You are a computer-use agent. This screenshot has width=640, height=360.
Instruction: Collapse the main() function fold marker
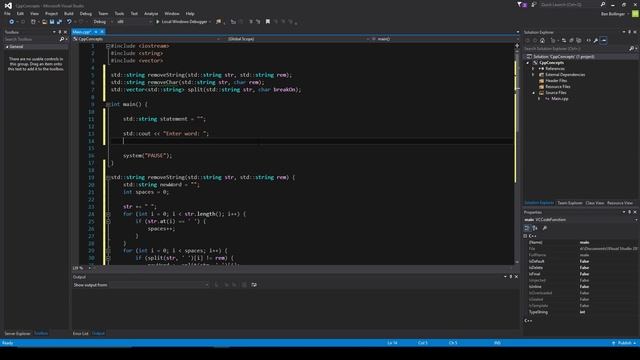tap(108, 104)
